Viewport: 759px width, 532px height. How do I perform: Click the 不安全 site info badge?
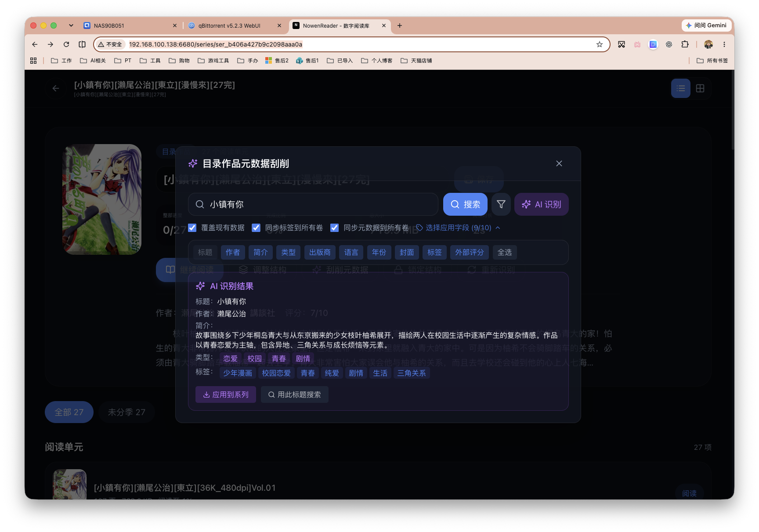(x=110, y=44)
